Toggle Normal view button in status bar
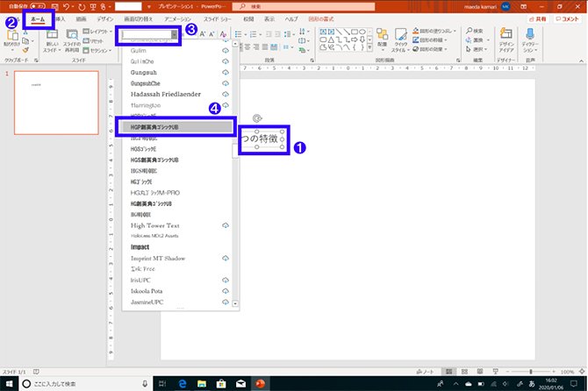This screenshot has width=588, height=391. [448, 372]
